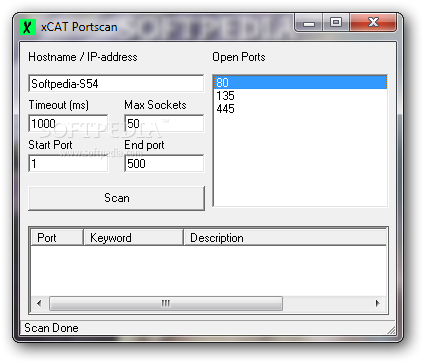This screenshot has height=363, width=424.
Task: Click the End port input field
Action: 164,163
